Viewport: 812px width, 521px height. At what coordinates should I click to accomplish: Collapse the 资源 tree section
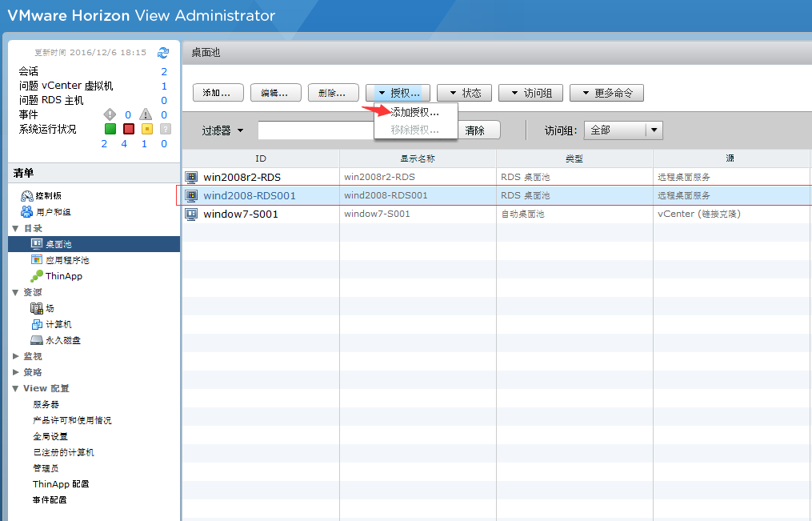[15, 293]
